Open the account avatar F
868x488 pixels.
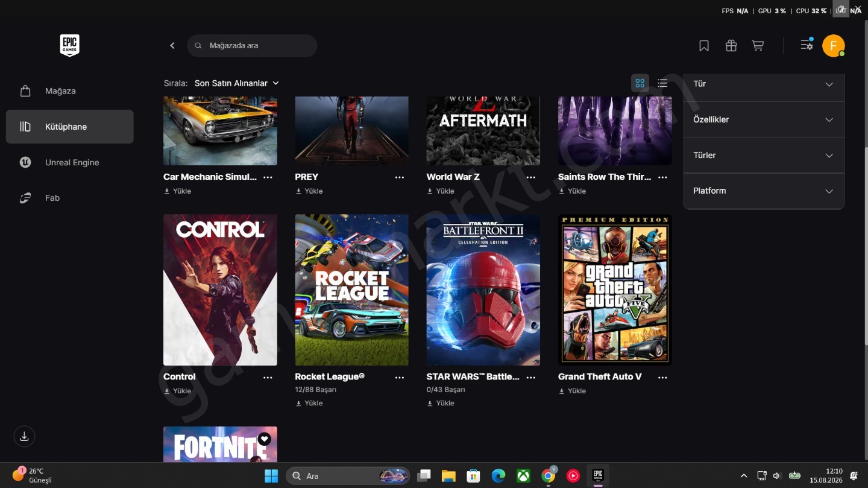pos(833,46)
